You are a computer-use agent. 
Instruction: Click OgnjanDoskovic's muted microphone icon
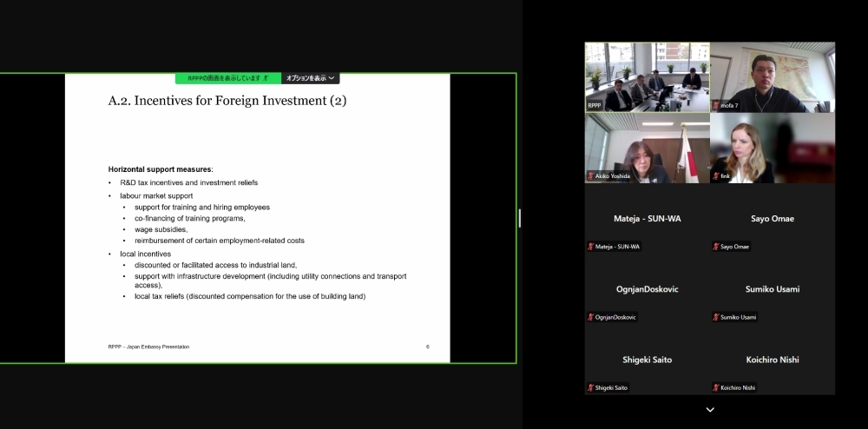pos(591,317)
